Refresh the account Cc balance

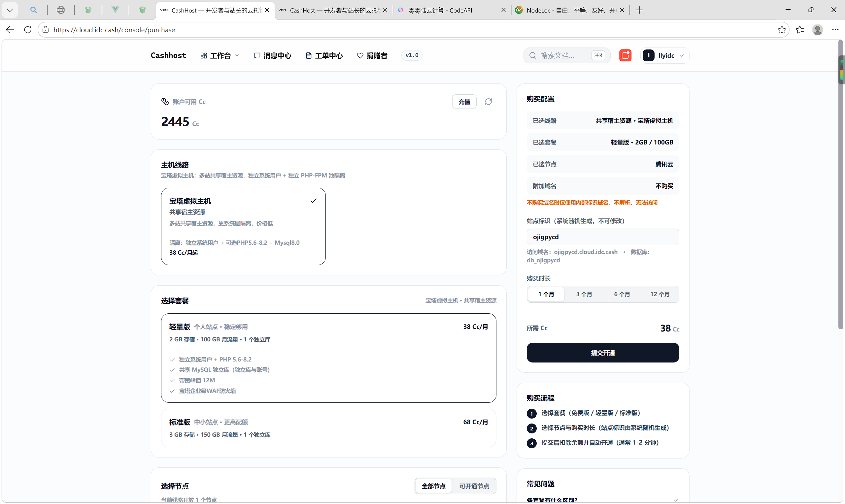[488, 102]
